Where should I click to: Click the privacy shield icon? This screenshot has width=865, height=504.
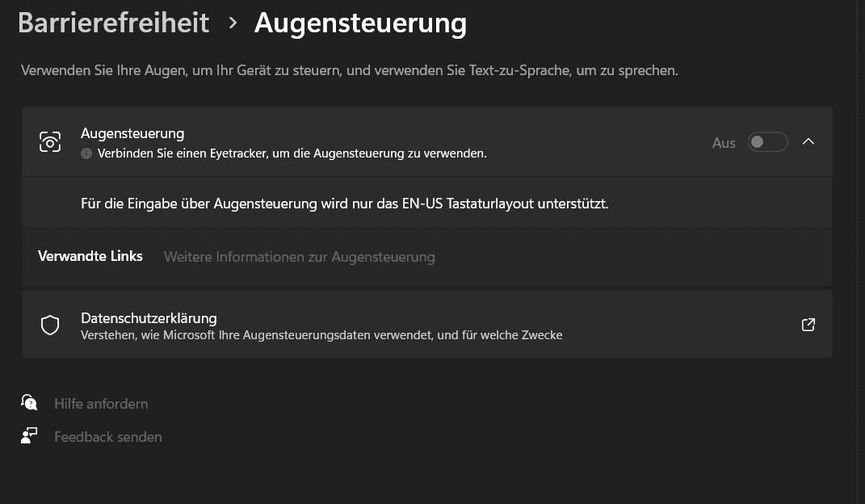pyautogui.click(x=50, y=325)
